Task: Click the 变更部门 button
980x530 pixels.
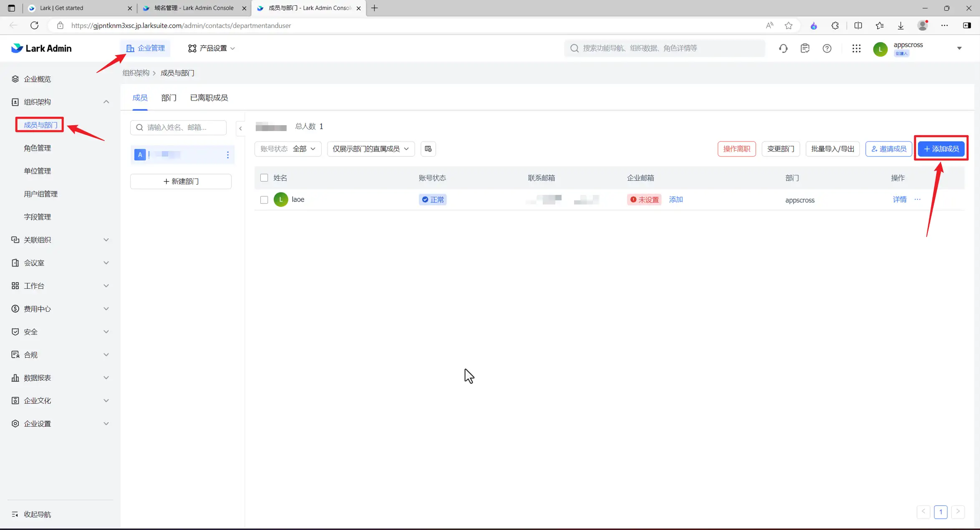Action: [x=781, y=149]
